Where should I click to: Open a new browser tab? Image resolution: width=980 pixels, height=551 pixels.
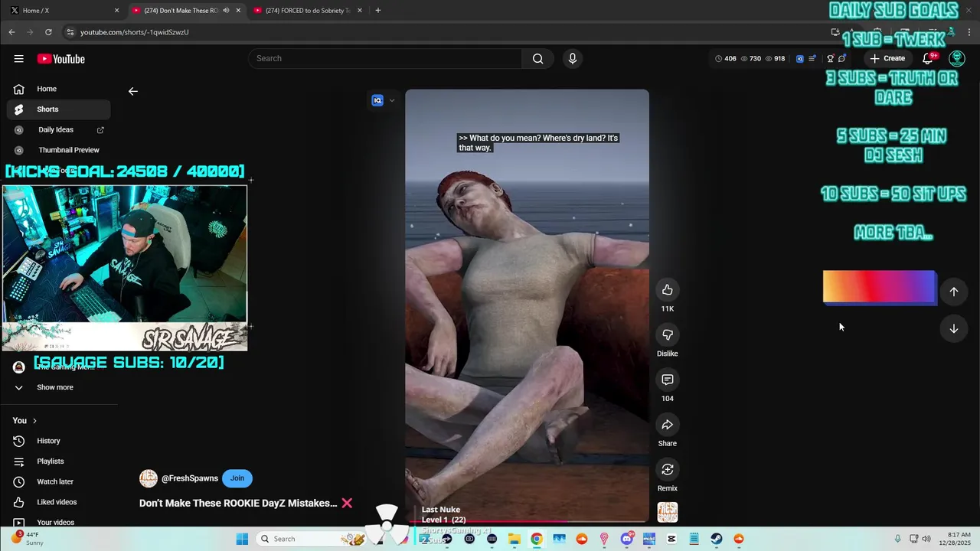(377, 11)
